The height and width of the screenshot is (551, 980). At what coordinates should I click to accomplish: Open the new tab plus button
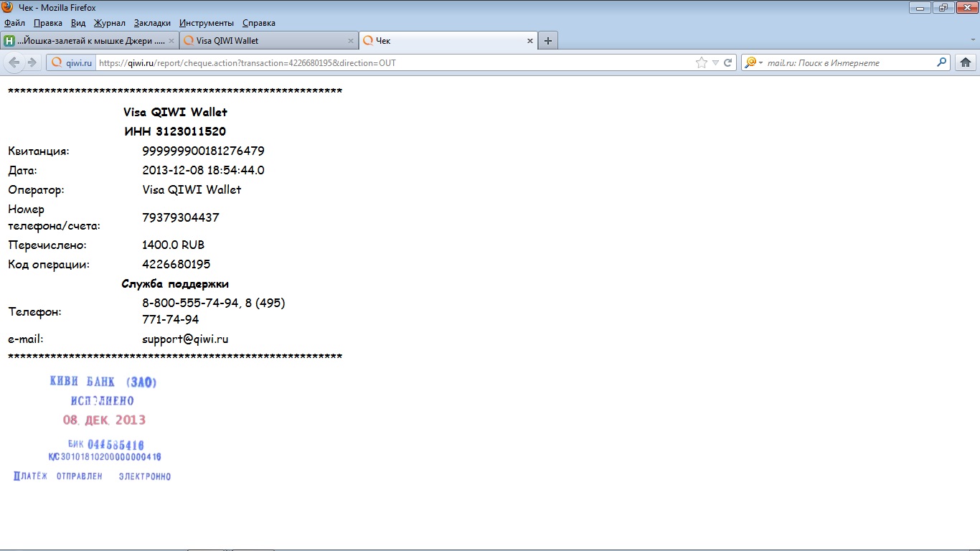coord(548,41)
